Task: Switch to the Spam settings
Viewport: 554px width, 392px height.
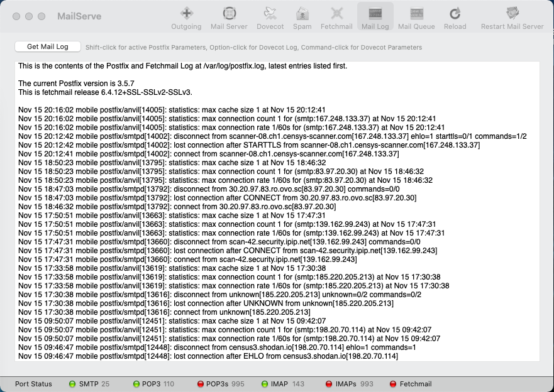Action: click(302, 18)
